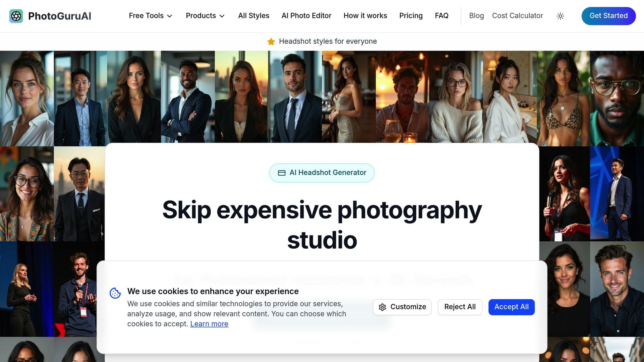This screenshot has height=362, width=644.
Task: Expand the Free Tools dropdown
Action: click(x=150, y=16)
